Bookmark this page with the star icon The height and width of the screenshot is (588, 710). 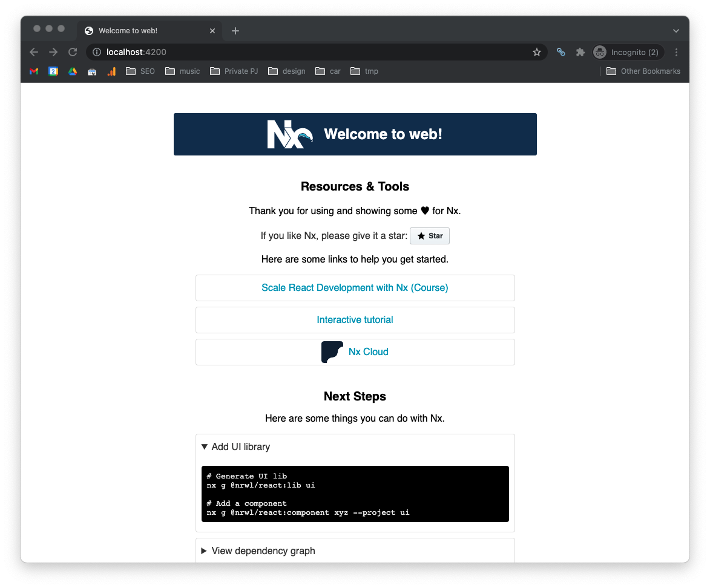(x=537, y=53)
